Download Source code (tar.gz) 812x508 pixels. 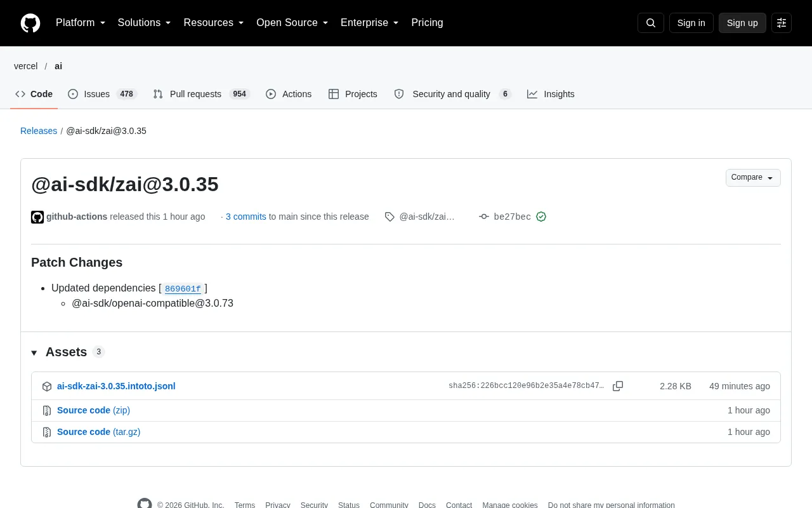[x=98, y=432]
